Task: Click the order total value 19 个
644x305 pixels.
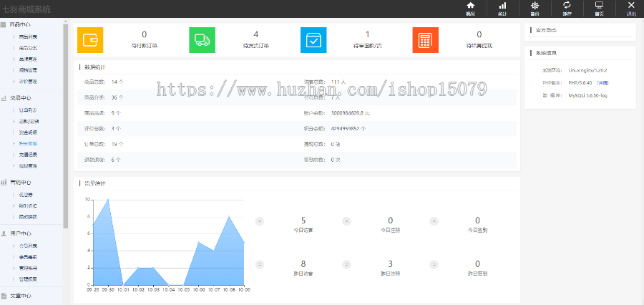Action: point(117,145)
